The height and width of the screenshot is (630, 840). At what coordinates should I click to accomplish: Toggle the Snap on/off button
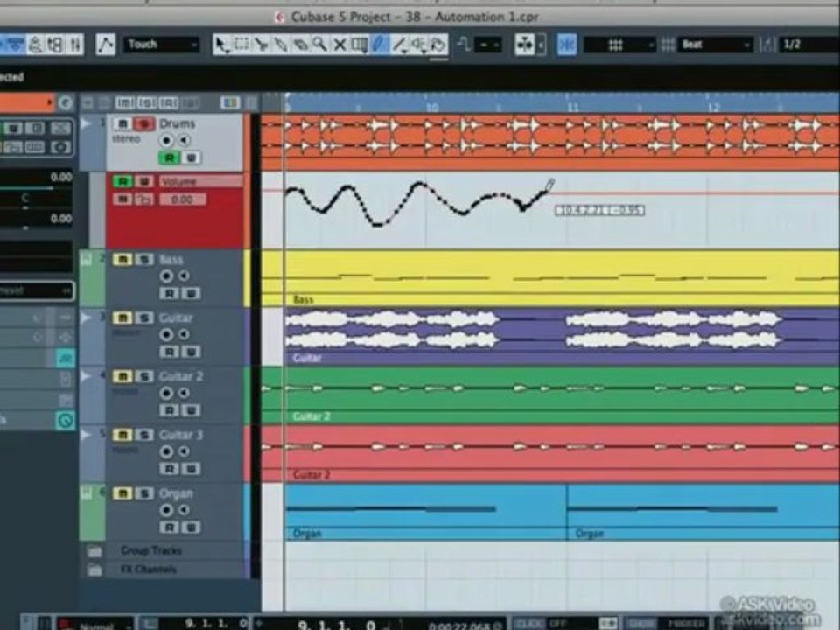[567, 45]
